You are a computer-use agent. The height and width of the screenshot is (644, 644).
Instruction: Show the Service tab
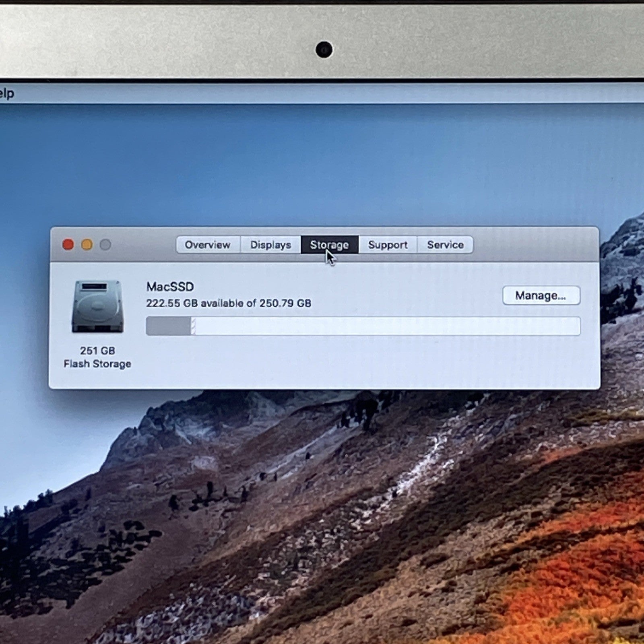click(445, 245)
